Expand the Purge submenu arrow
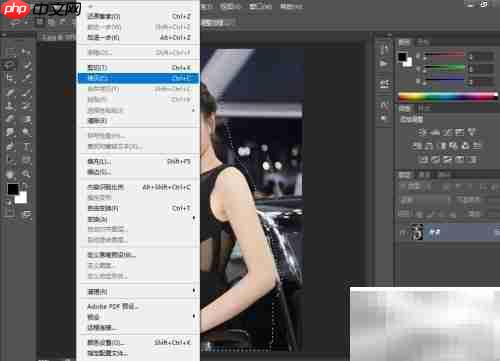The height and width of the screenshot is (361, 500). pyautogui.click(x=194, y=291)
